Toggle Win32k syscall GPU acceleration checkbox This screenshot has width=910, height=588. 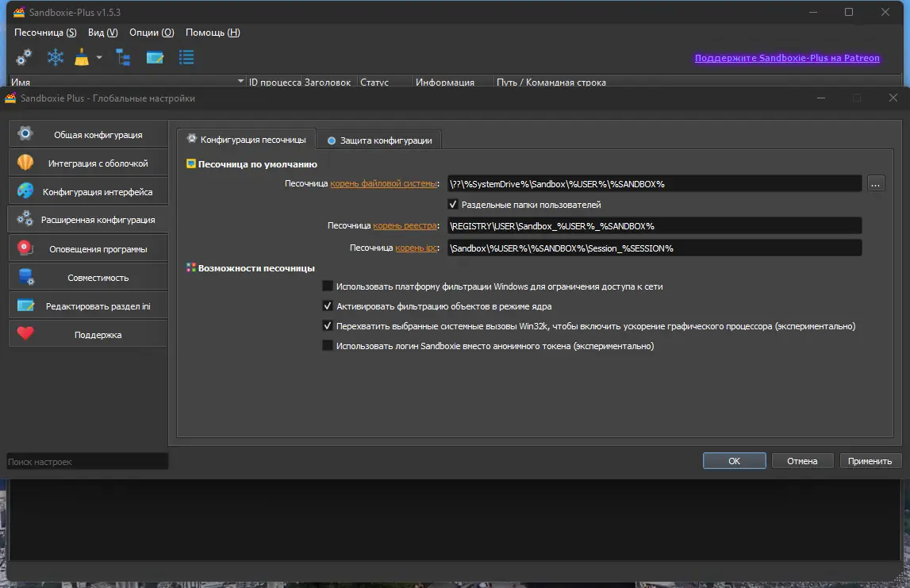328,325
